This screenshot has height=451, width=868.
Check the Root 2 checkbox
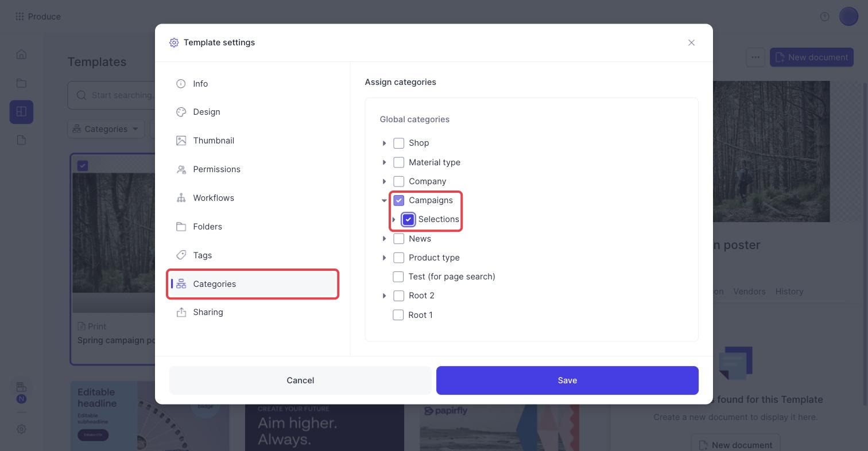click(398, 296)
